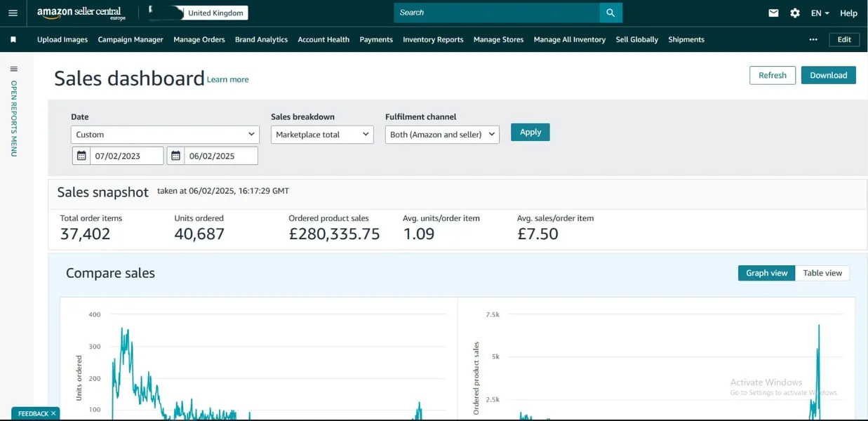Viewport: 868px width, 421px height.
Task: Open the more options ellipsis
Action: point(813,40)
